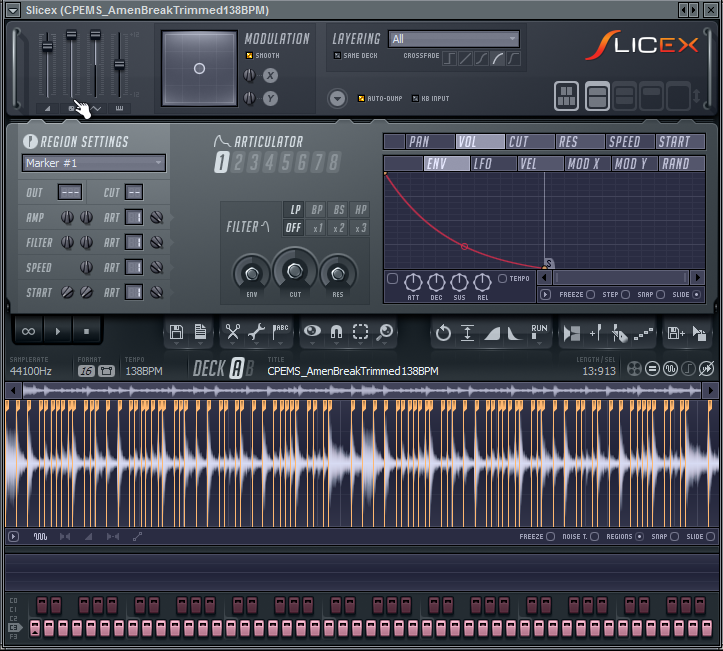Select articulator number 2
The image size is (723, 651).
click(x=238, y=163)
